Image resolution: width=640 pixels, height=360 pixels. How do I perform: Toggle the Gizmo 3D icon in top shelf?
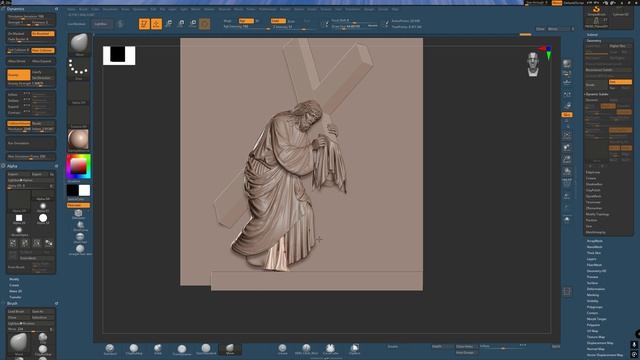(205, 24)
